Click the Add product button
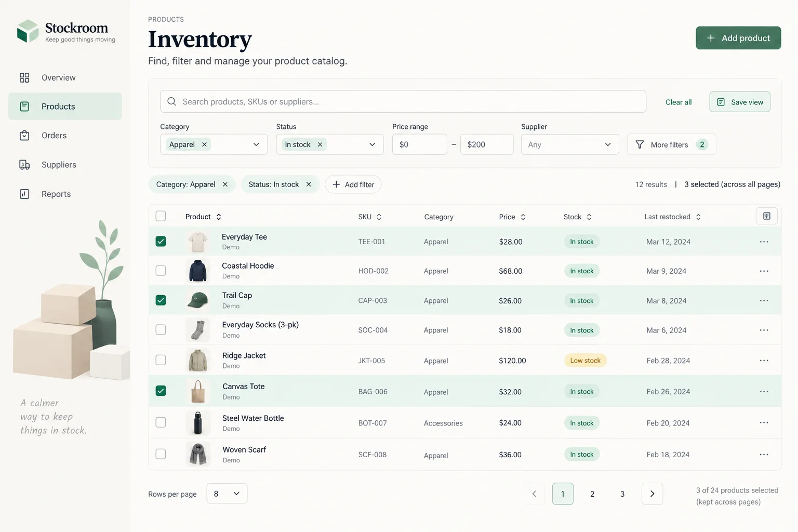Viewport: 798px width, 532px height. click(738, 38)
